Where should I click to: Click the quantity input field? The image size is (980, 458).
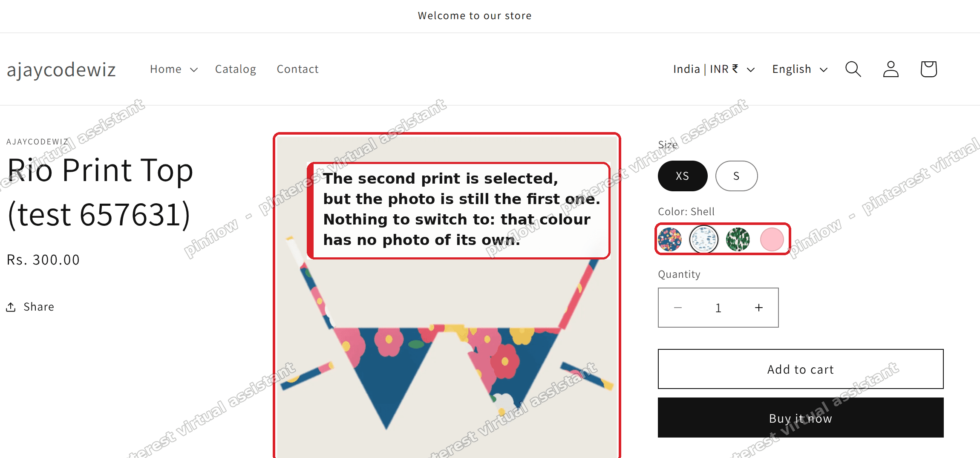[718, 308]
